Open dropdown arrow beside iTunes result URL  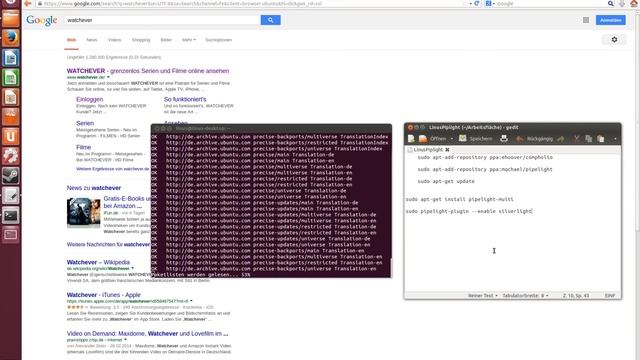point(191,301)
